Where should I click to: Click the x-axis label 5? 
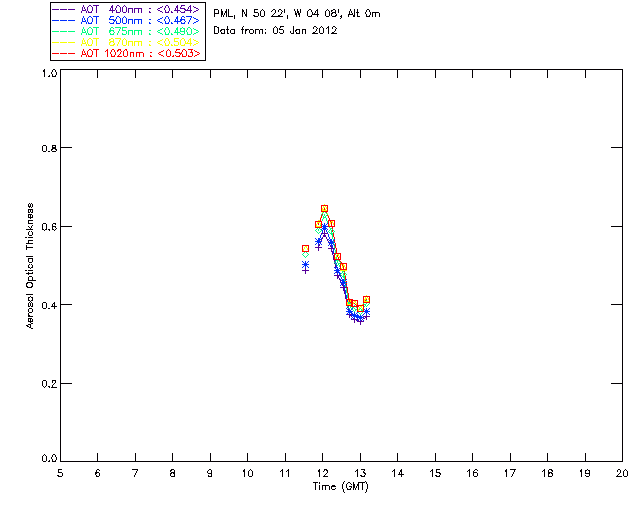tap(60, 474)
